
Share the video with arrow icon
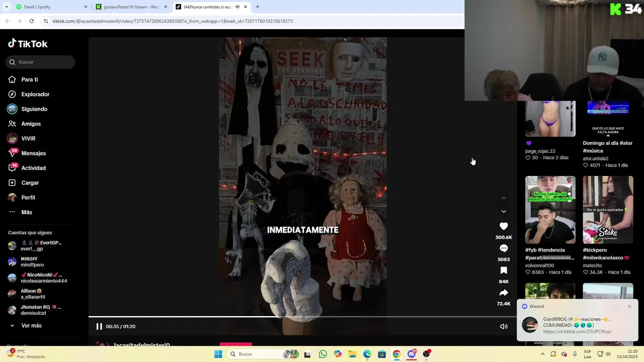(504, 293)
